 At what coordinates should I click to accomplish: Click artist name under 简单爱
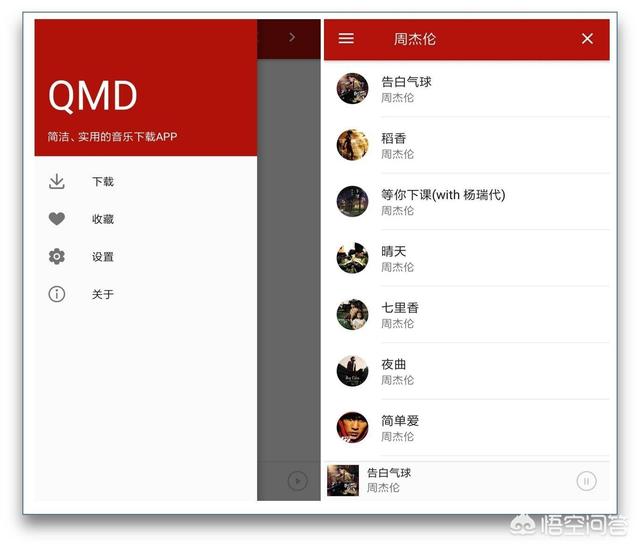(x=397, y=437)
